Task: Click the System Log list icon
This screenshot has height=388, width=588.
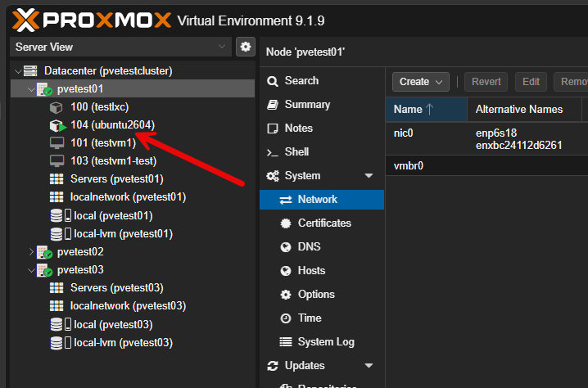Action: coord(286,342)
